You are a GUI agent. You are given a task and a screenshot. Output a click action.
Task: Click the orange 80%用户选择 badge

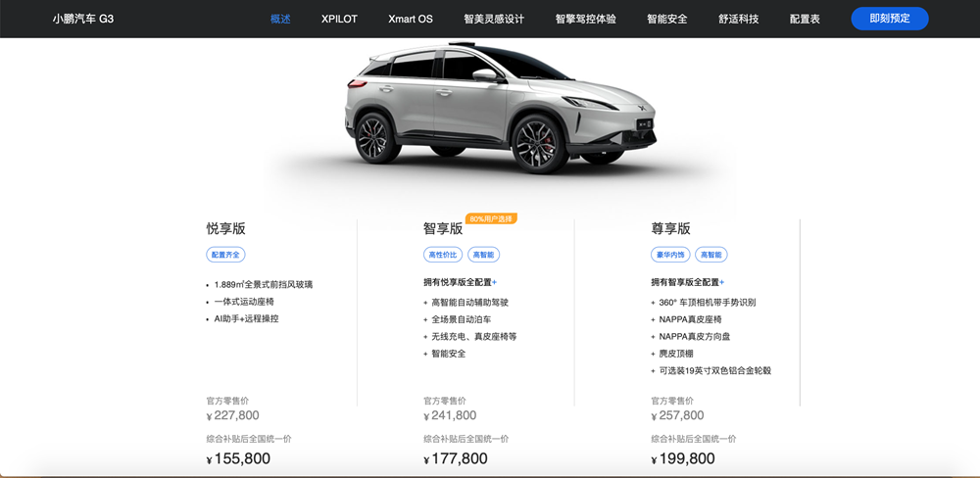coord(491,218)
